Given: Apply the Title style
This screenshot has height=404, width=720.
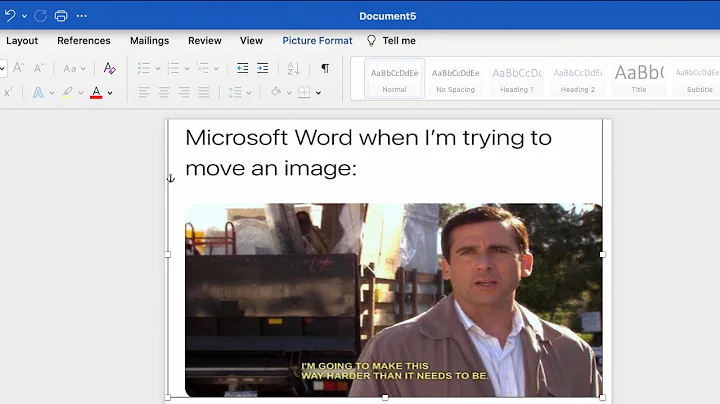Looking at the screenshot, I should tap(639, 79).
